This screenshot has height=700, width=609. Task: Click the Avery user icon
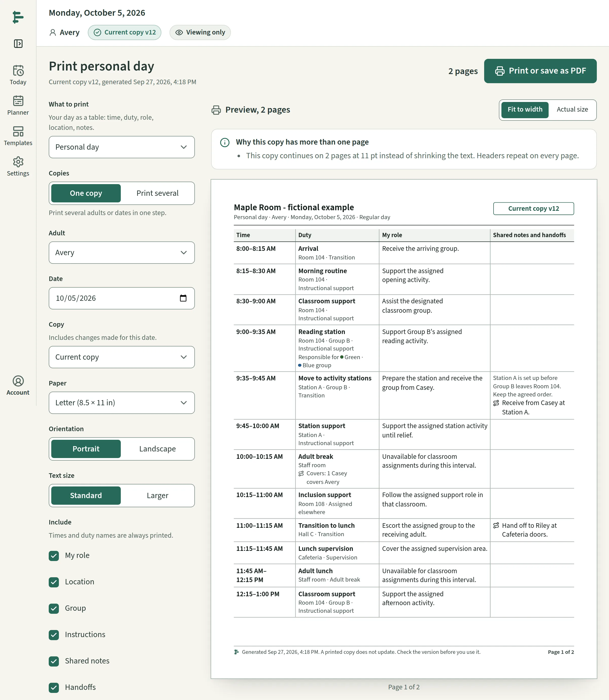tap(53, 33)
